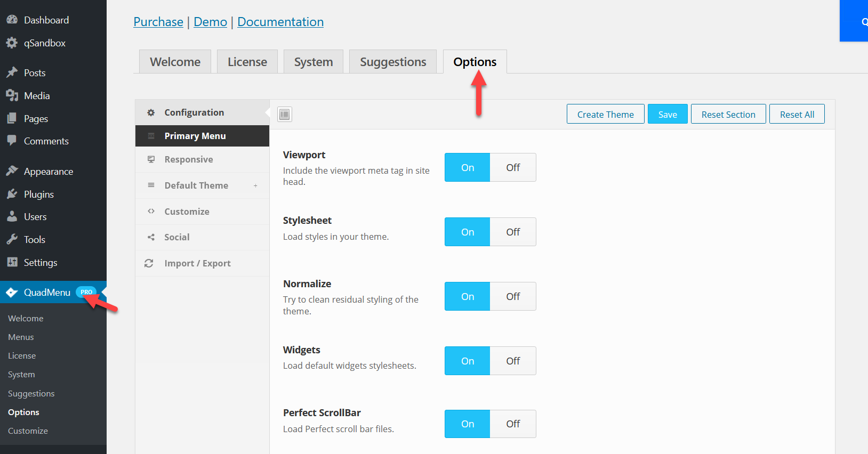
Task: Click the QuadMenu diamond logo icon
Action: (x=12, y=292)
